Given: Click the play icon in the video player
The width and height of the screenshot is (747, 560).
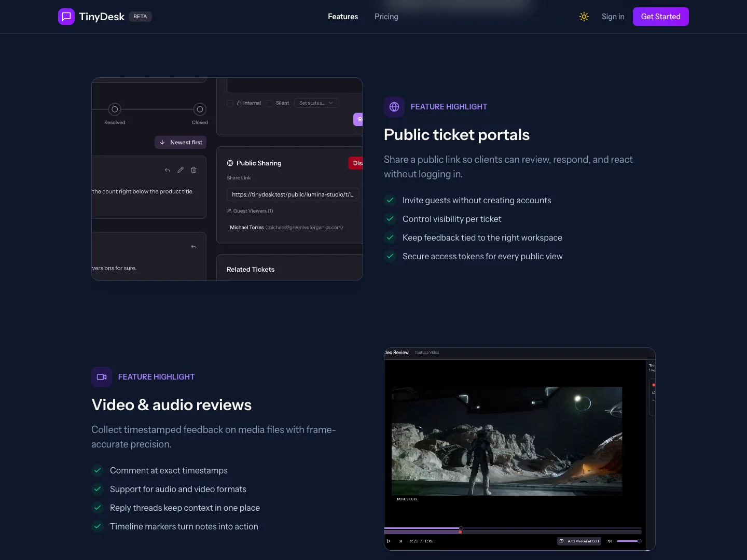Looking at the screenshot, I should pos(389,541).
